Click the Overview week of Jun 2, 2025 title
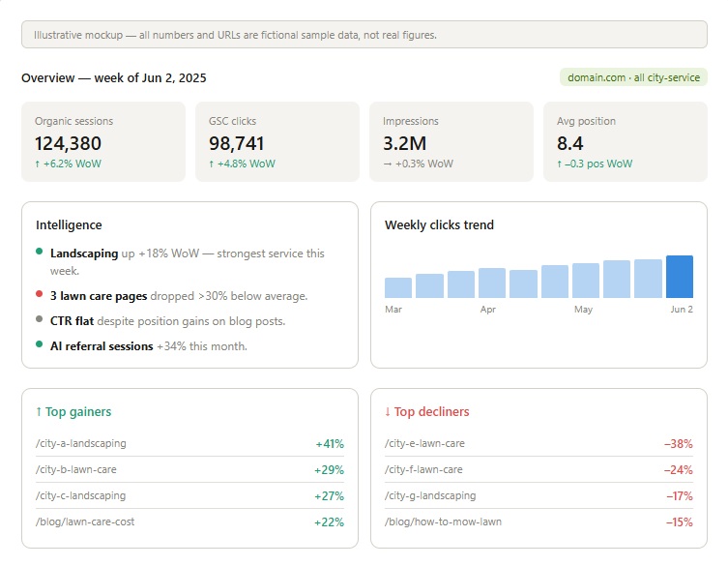Viewport: 728px width, 566px height. point(114,77)
